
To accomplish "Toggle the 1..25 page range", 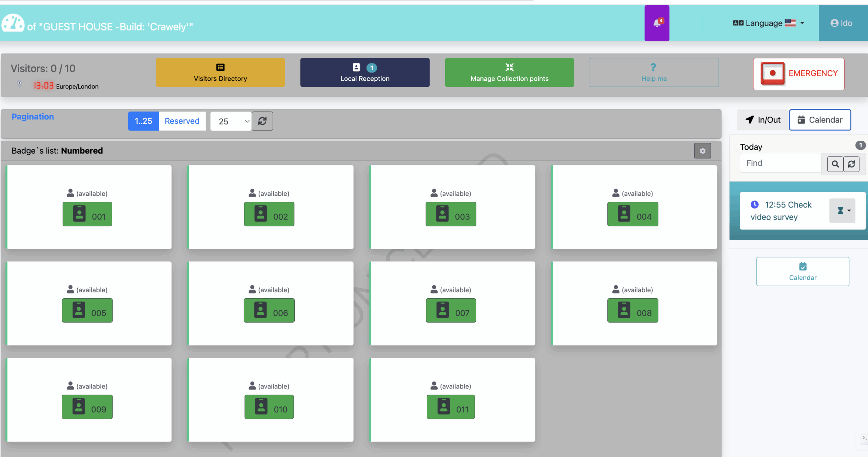I will click(x=143, y=121).
